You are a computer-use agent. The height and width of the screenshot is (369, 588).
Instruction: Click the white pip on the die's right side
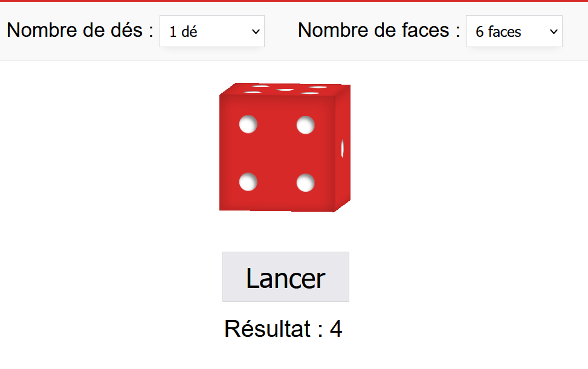click(343, 148)
